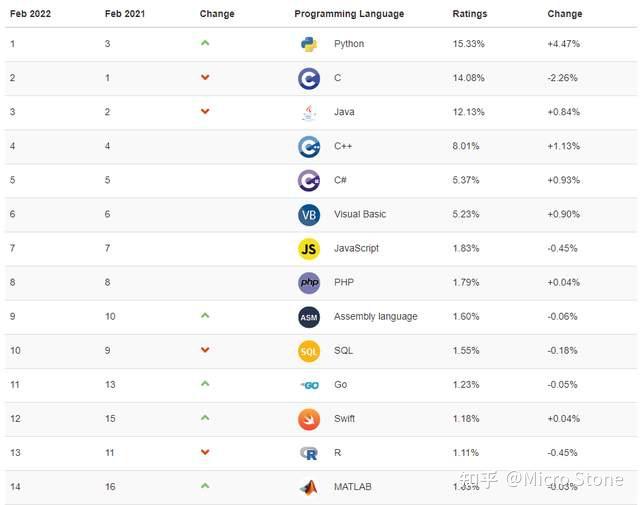
Task: Click the MATLAB logo icon
Action: tap(309, 487)
